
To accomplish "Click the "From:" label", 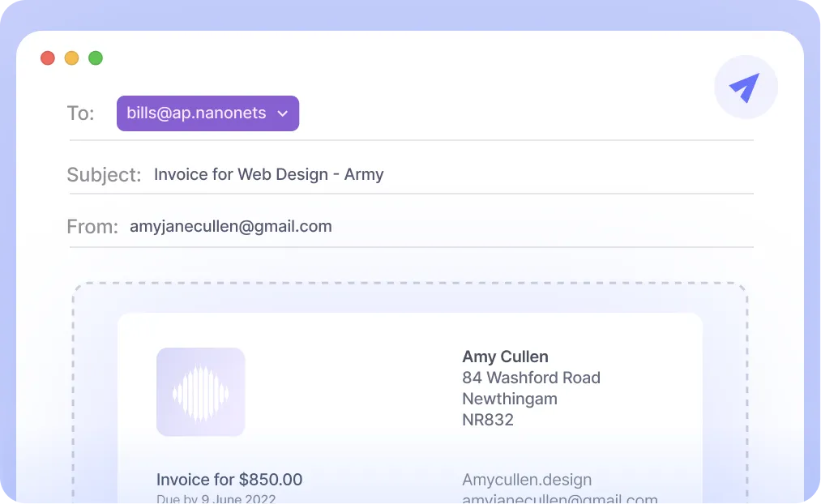I will point(92,227).
